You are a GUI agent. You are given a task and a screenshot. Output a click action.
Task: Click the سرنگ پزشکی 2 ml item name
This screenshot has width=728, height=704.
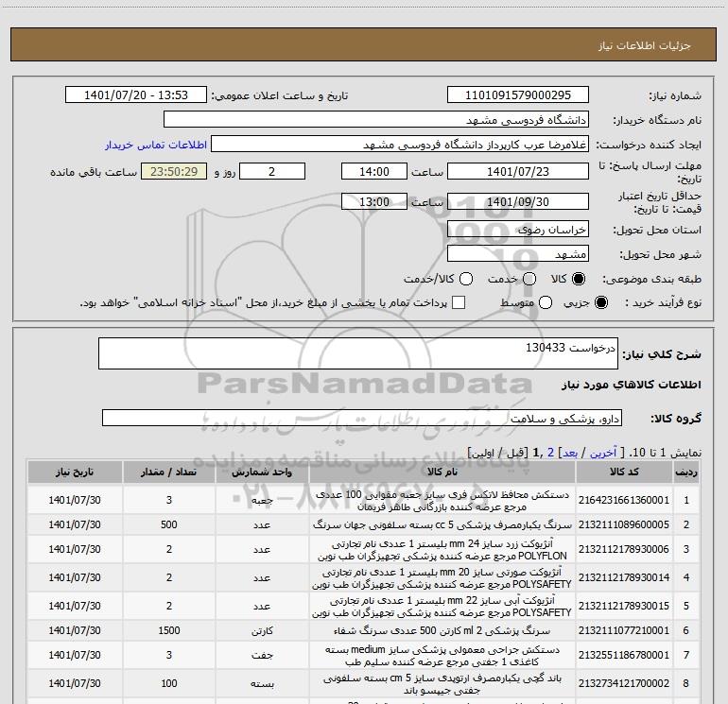click(442, 630)
